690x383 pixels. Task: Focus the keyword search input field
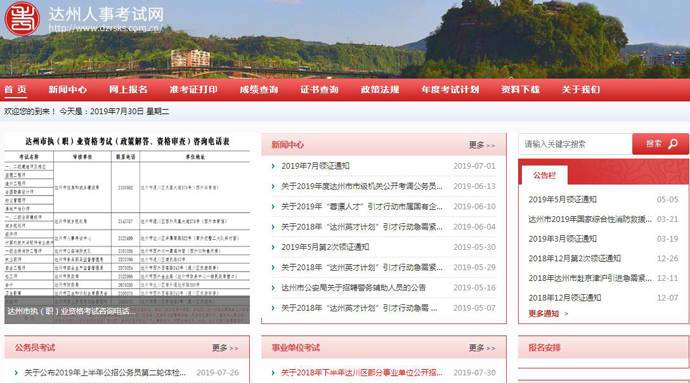(x=575, y=144)
